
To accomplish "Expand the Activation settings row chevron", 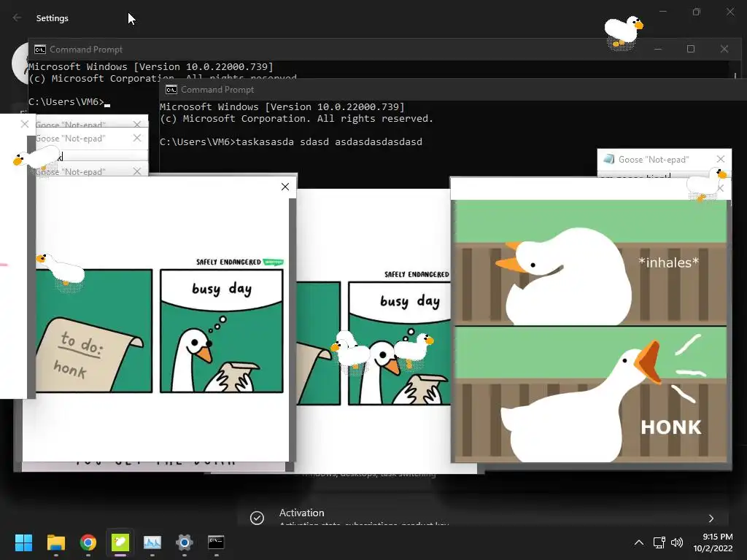I will click(711, 518).
